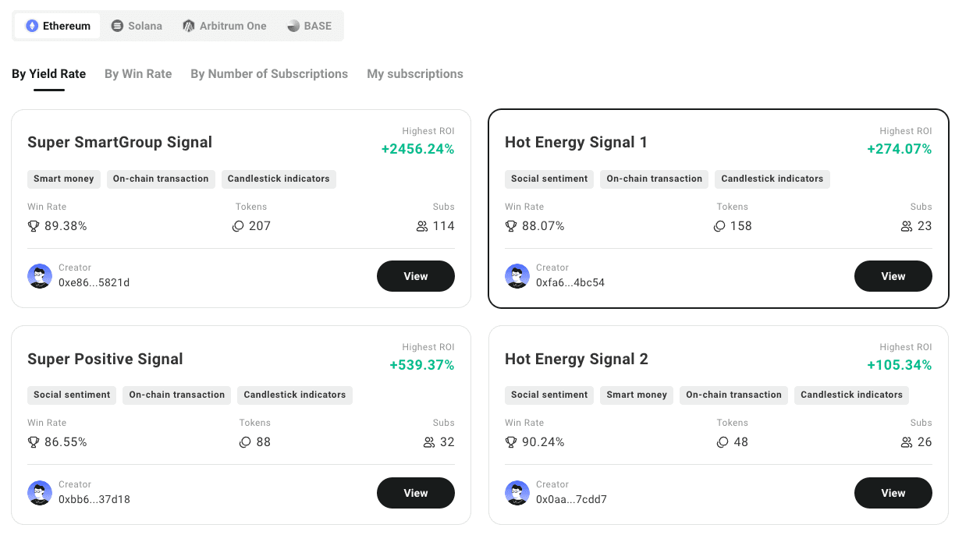
Task: Click creator address 0xfa6...4bc54
Action: pos(570,282)
